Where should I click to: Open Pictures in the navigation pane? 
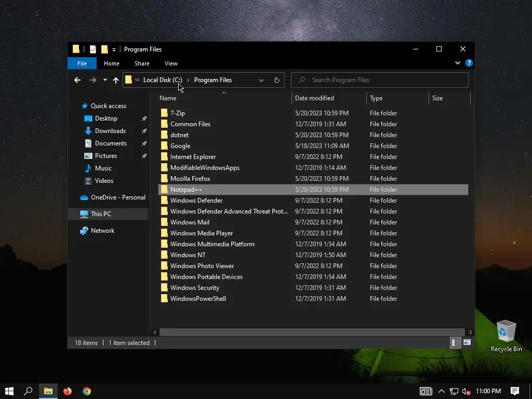tap(106, 156)
